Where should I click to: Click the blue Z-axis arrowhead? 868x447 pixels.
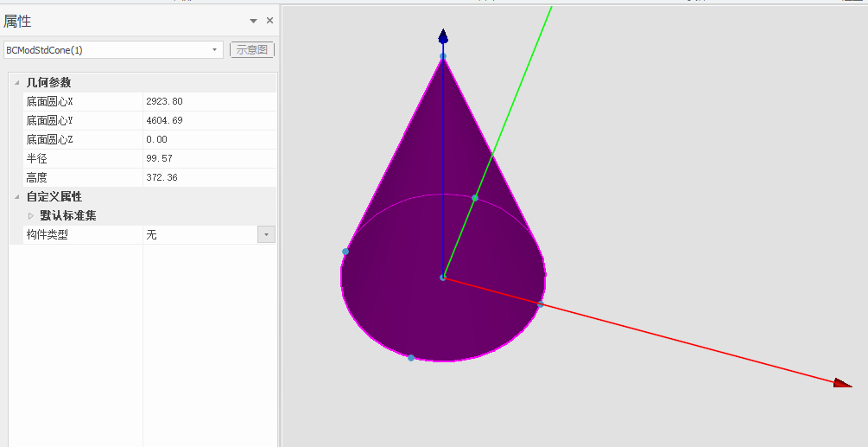(443, 36)
